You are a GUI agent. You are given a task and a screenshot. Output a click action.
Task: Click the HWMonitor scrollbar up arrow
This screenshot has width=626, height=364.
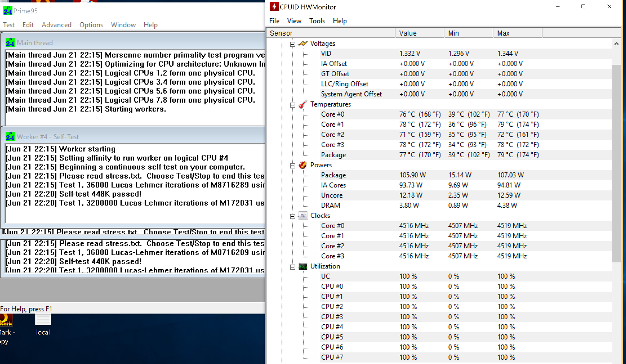pos(617,44)
